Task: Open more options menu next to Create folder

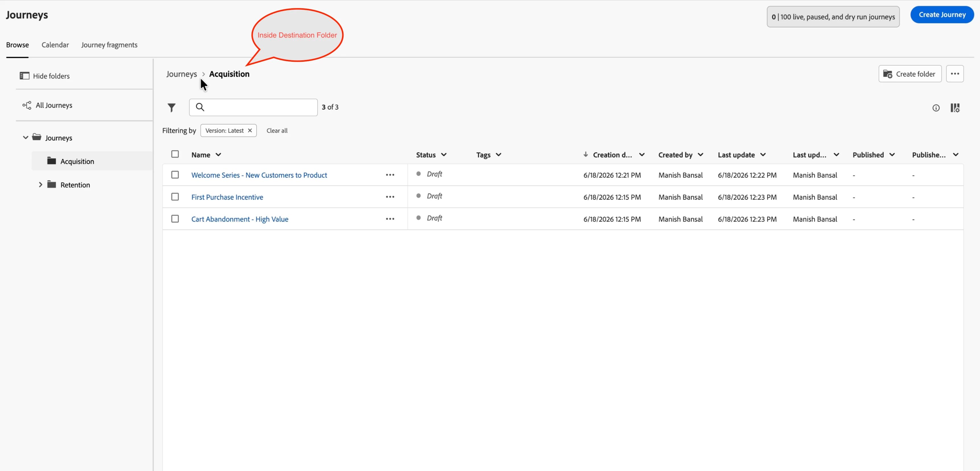Action: [954, 73]
